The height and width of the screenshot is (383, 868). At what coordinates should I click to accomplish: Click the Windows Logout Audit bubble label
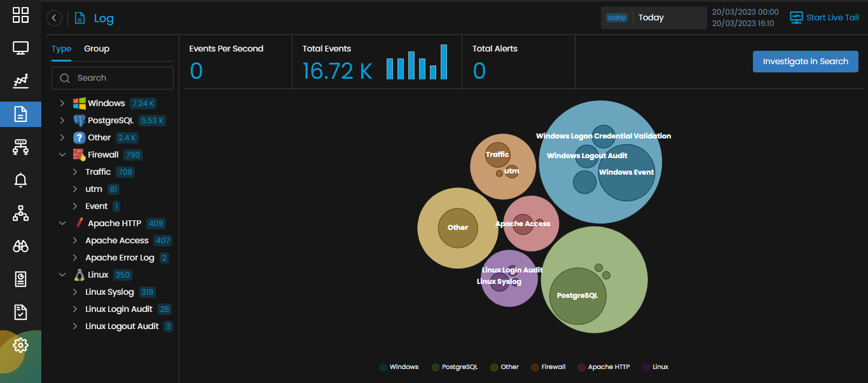(x=587, y=156)
